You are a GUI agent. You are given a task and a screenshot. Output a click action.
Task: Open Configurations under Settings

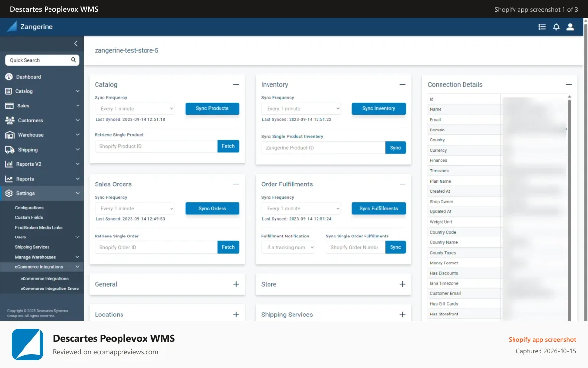tap(29, 208)
